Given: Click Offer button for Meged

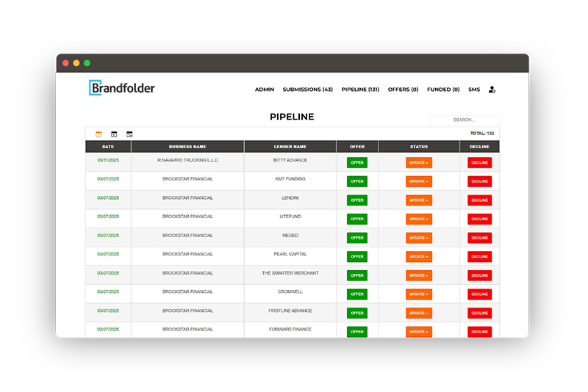Looking at the screenshot, I should [x=357, y=238].
